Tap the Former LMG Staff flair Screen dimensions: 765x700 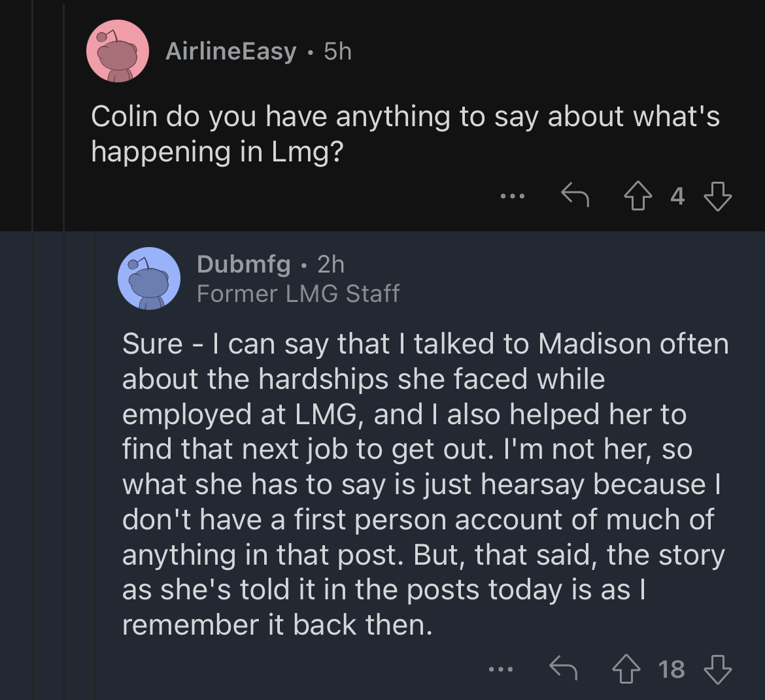click(x=298, y=293)
